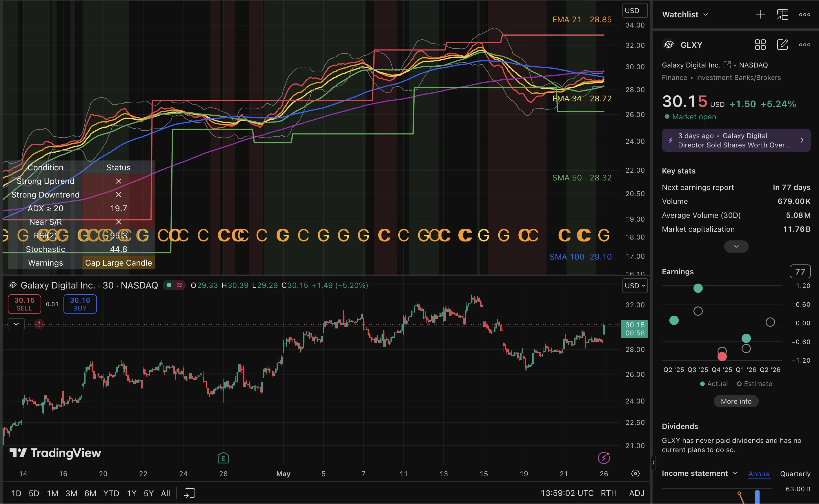Click the red alert marker on price line

tap(39, 324)
